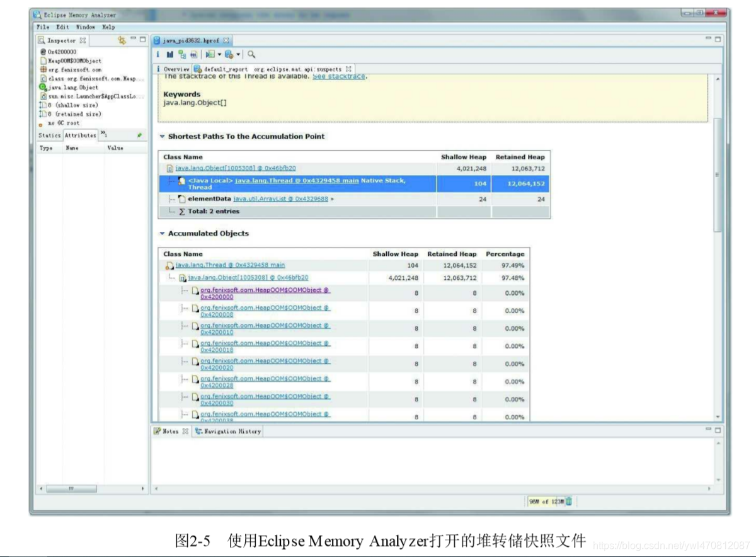Open java.lang.Thread @ 0x4329458 in Accumulated Objects

tap(230, 265)
